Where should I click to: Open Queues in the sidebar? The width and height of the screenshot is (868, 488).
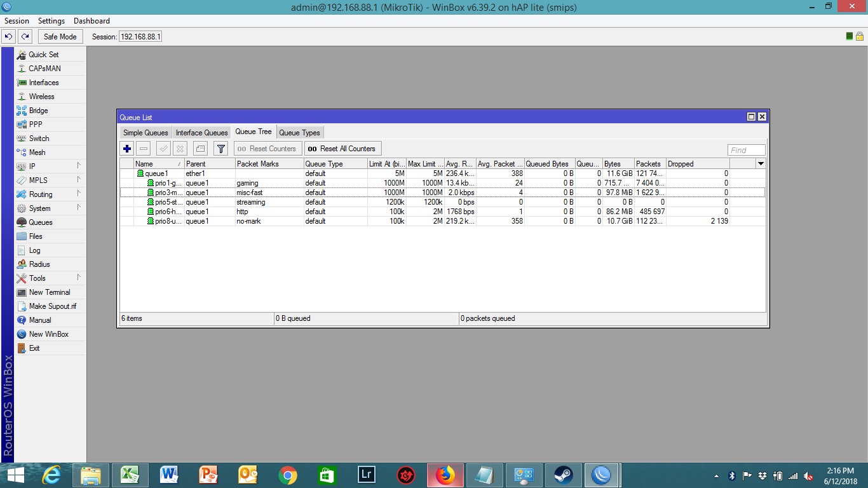click(x=50, y=222)
